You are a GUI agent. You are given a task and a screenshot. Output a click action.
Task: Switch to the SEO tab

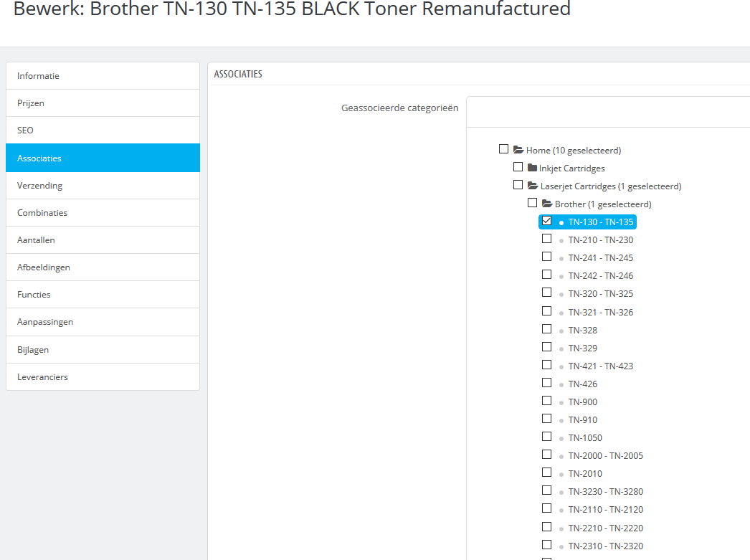103,130
